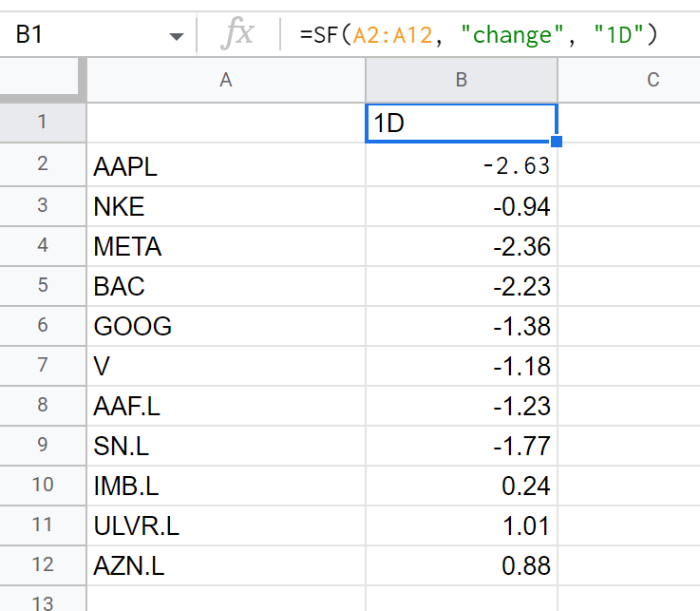
Task: Click the value 1.01 cell
Action: 462,525
